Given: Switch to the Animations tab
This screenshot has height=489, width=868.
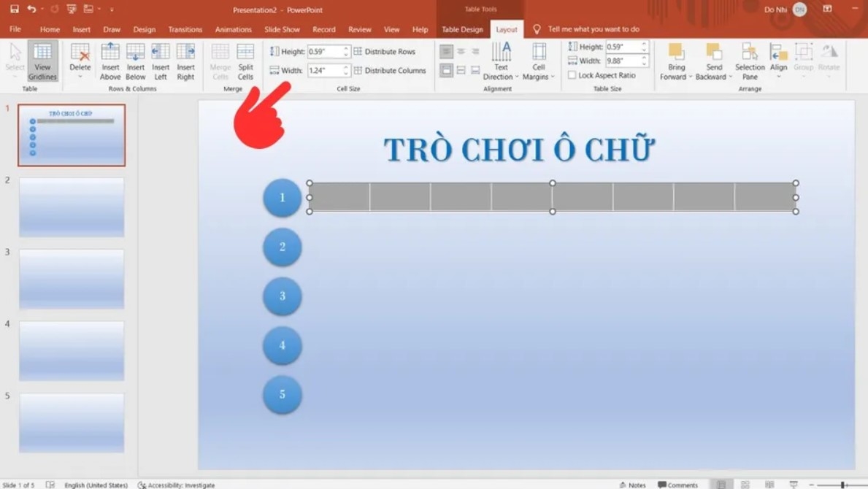Looking at the screenshot, I should (233, 29).
